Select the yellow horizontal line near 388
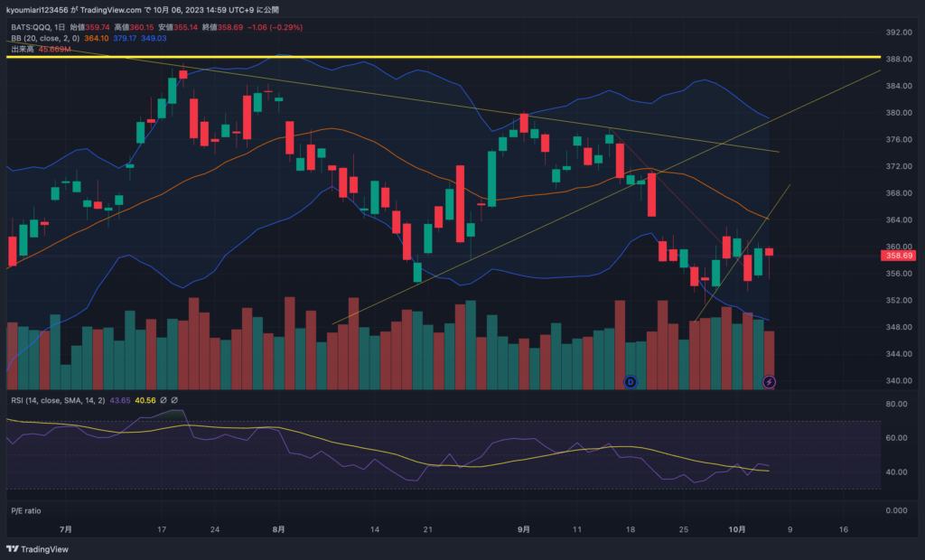Viewport: 925px width, 560px height. (x=443, y=57)
